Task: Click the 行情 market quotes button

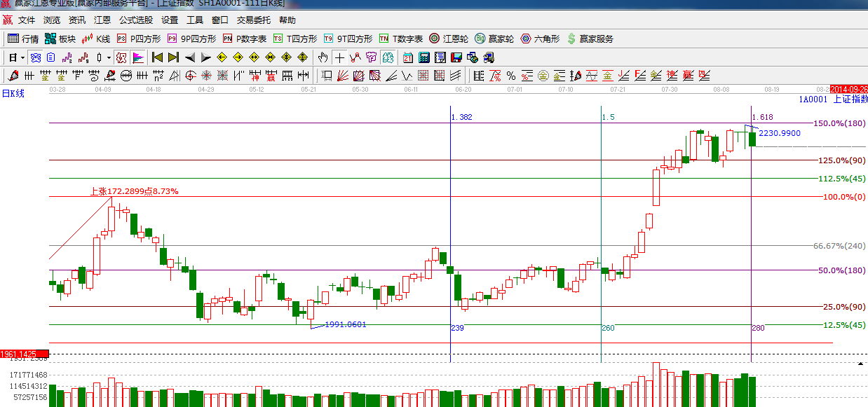Action: (x=23, y=39)
